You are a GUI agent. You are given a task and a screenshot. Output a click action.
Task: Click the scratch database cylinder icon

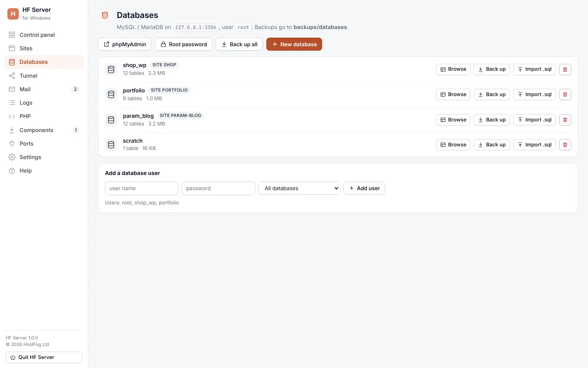[111, 145]
